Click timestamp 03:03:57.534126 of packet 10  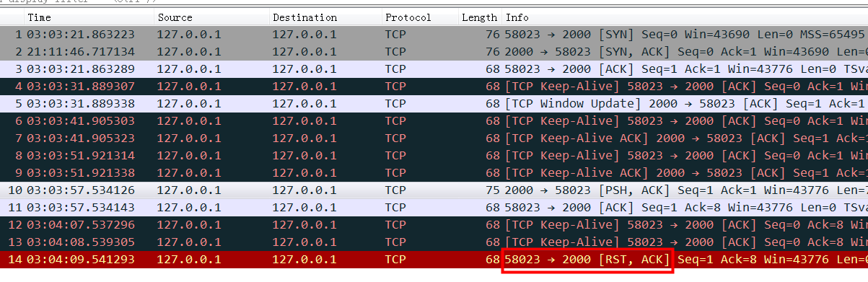[x=80, y=190]
